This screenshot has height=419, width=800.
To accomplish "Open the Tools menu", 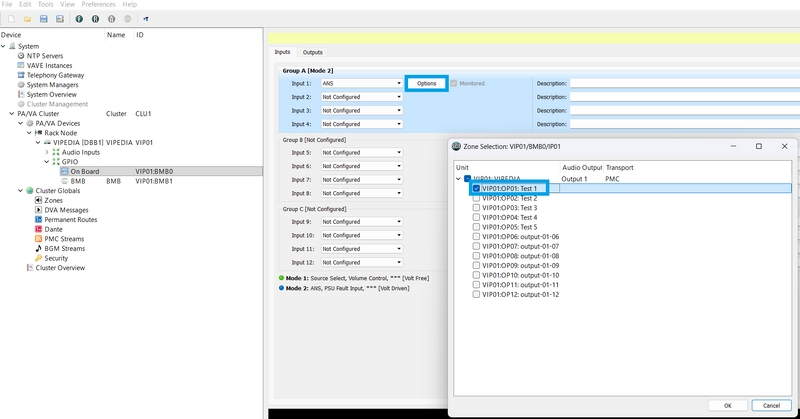I will click(x=45, y=4).
